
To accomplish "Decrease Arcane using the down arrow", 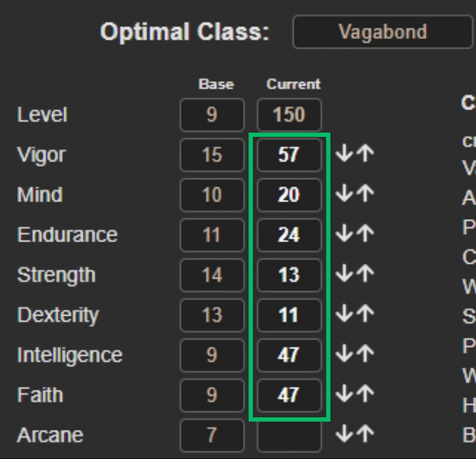I will [x=345, y=435].
